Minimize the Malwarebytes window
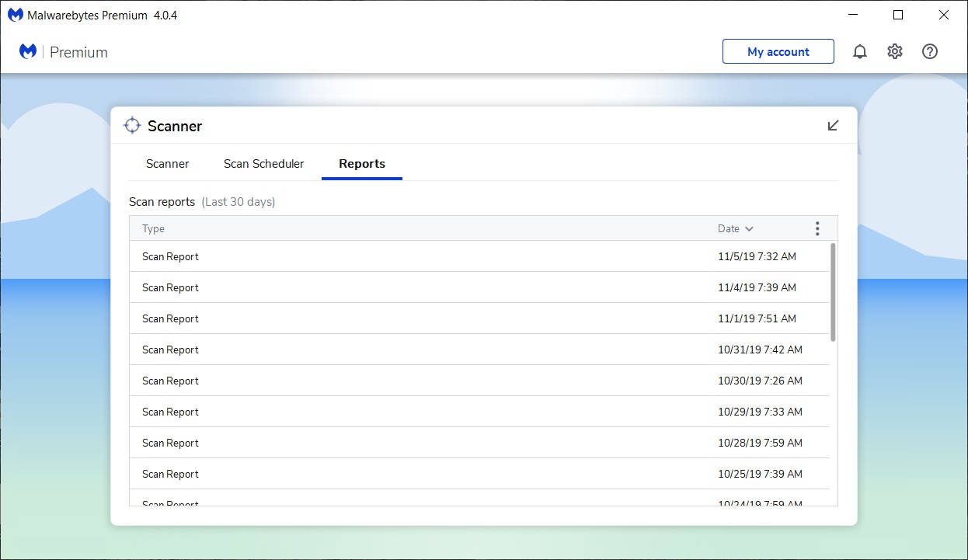 pyautogui.click(x=852, y=15)
